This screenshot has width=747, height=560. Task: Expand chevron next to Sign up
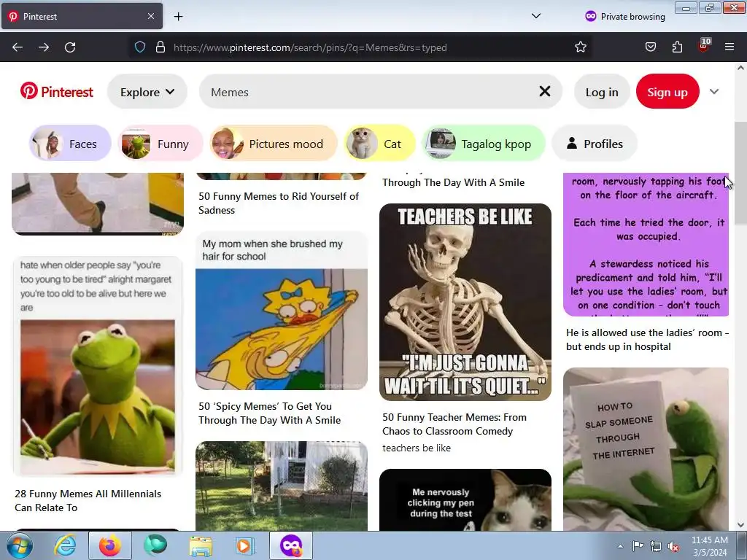point(713,91)
